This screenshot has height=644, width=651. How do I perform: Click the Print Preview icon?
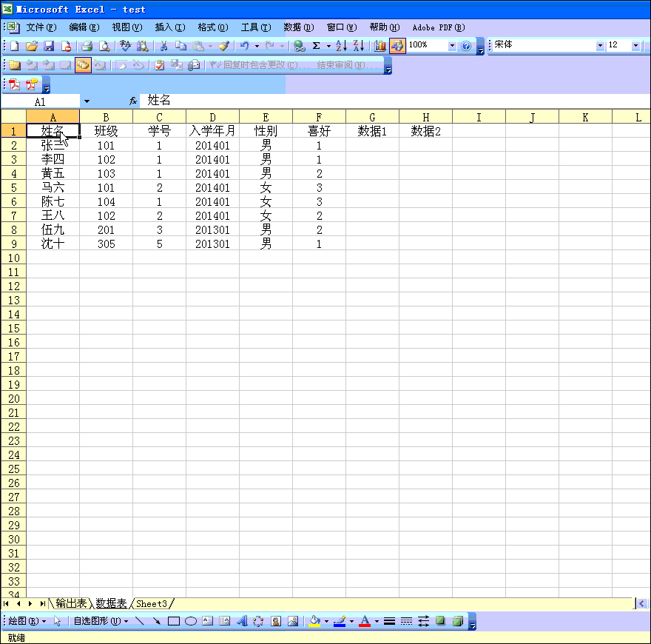point(104,46)
